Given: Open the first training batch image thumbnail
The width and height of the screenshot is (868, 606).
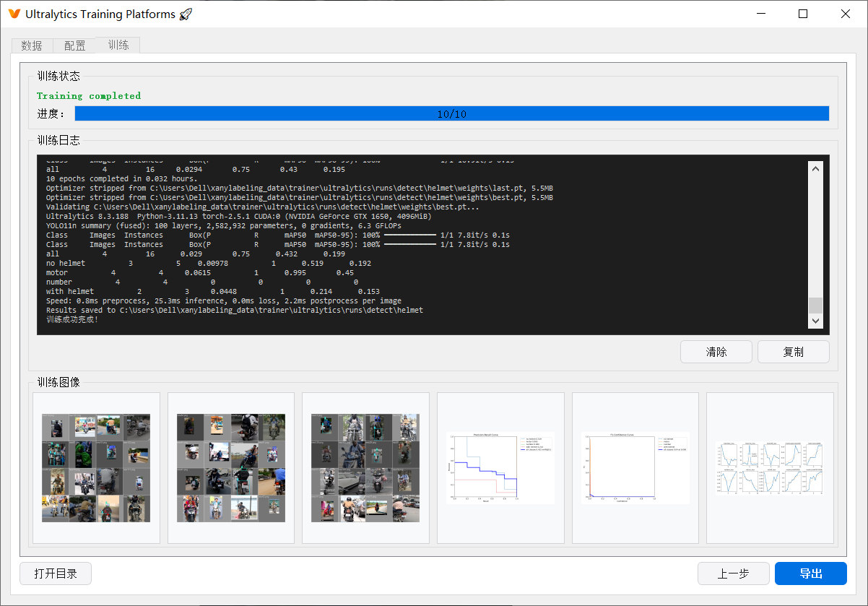Looking at the screenshot, I should (x=96, y=468).
